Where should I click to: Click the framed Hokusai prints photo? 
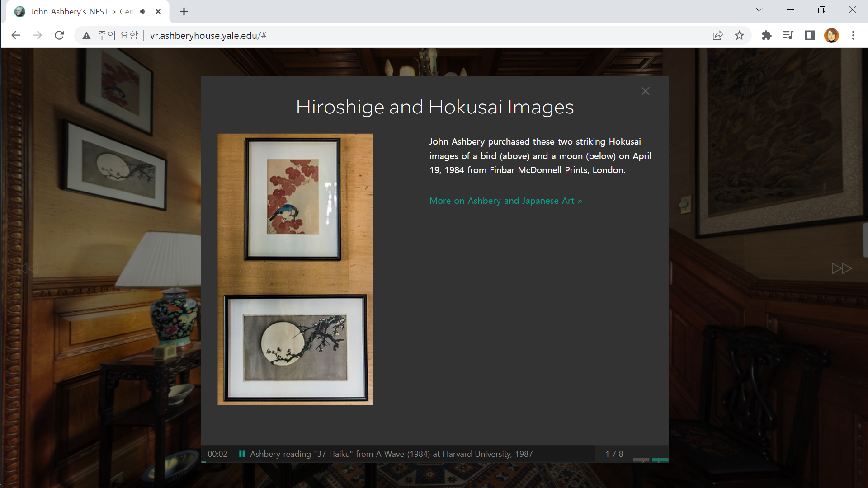pyautogui.click(x=295, y=269)
